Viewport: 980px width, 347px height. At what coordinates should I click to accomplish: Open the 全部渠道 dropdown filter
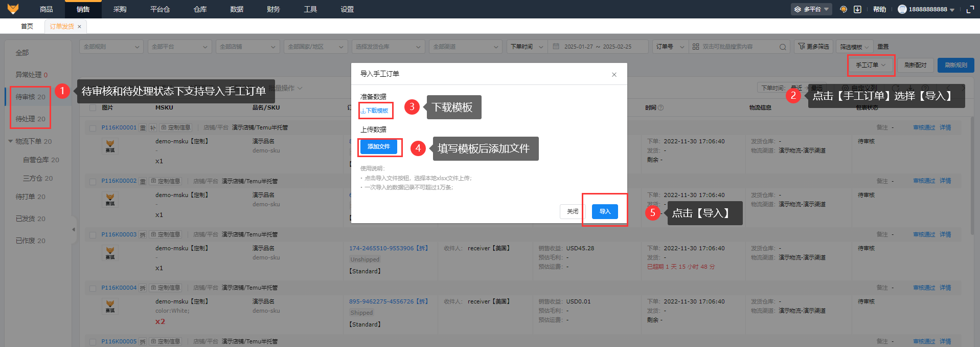[x=466, y=47]
